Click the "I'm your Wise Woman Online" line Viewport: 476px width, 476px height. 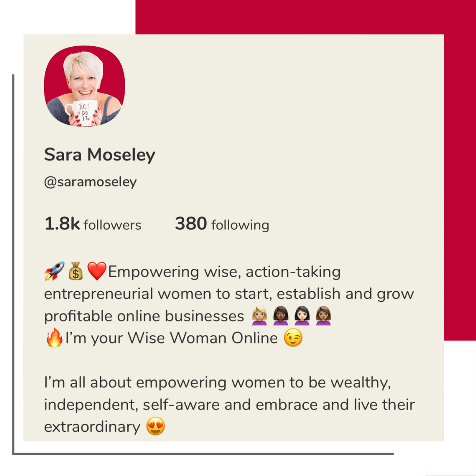click(172, 338)
